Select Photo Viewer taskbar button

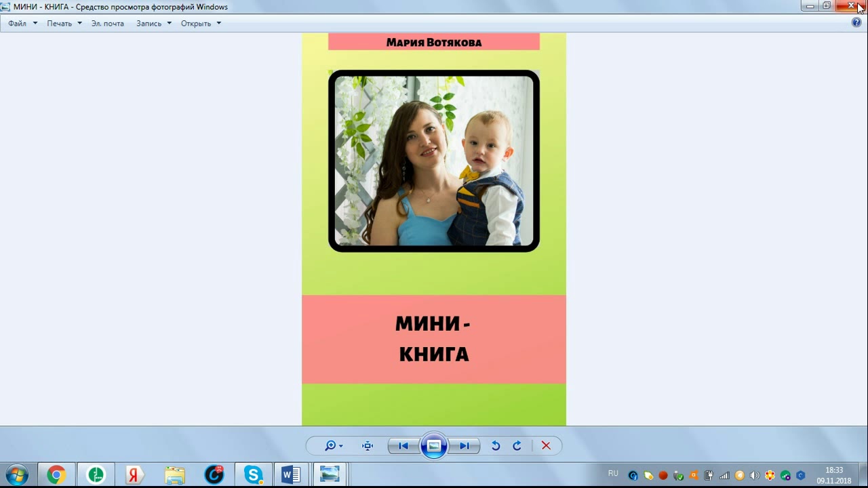coord(330,474)
